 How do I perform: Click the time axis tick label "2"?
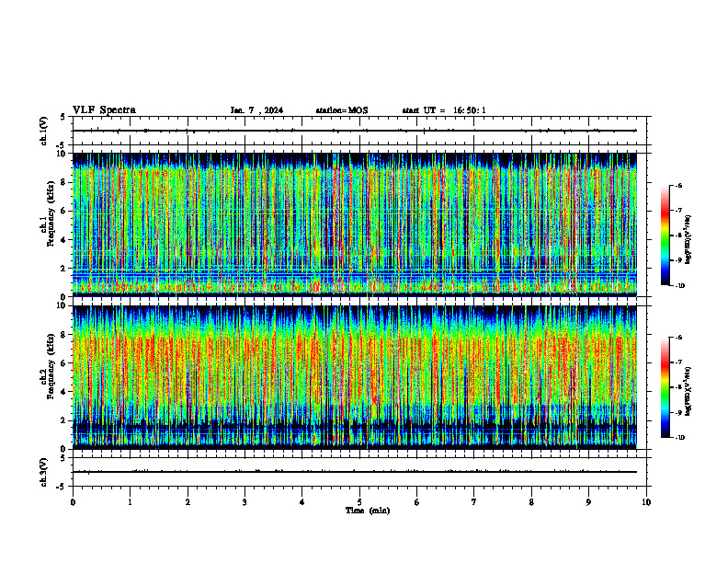(188, 502)
